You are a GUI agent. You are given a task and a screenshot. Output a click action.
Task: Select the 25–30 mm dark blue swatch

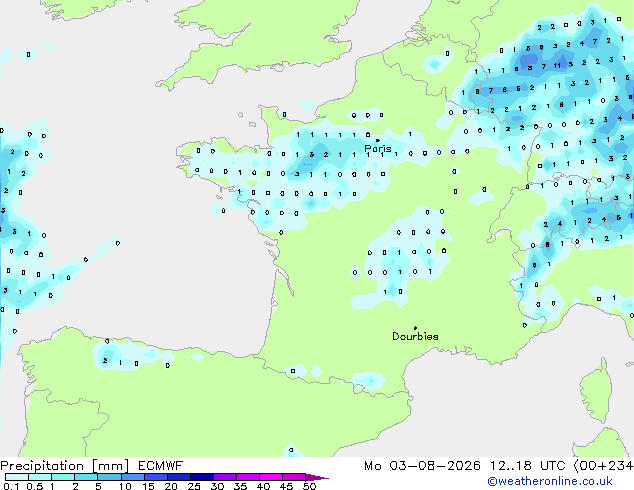point(202,477)
